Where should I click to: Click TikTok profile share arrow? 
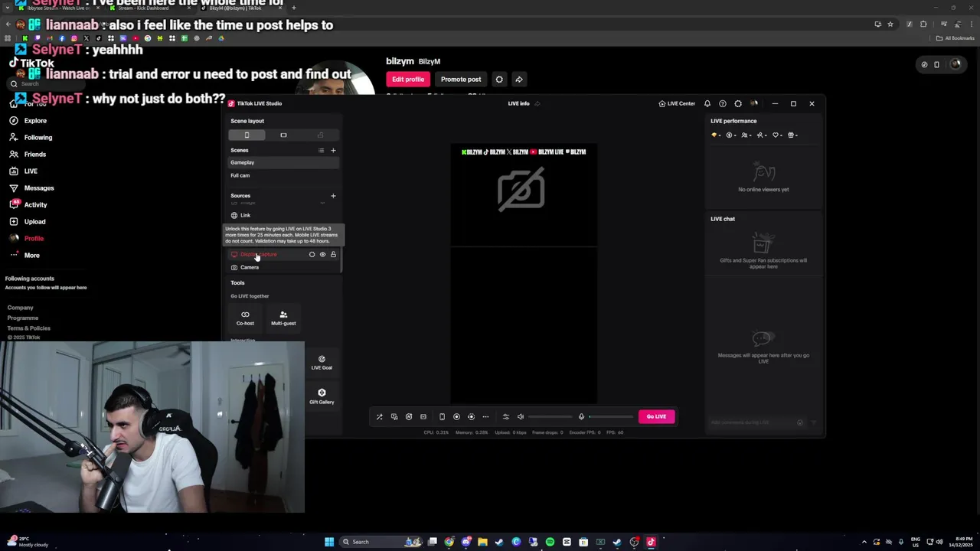pyautogui.click(x=519, y=80)
